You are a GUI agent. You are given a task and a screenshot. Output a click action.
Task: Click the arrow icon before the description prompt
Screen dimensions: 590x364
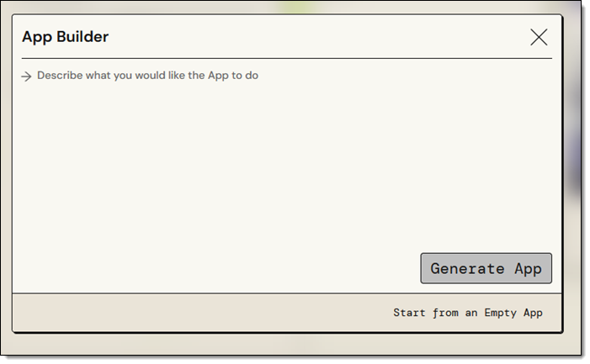[26, 76]
